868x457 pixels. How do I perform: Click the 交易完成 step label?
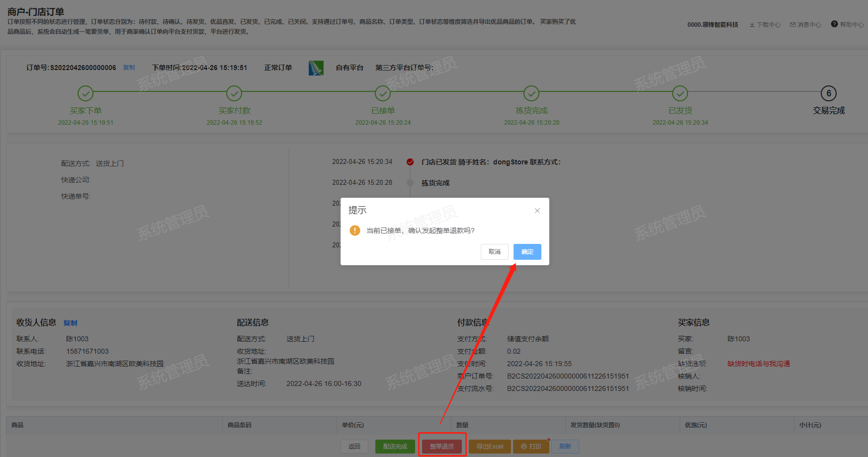[829, 111]
